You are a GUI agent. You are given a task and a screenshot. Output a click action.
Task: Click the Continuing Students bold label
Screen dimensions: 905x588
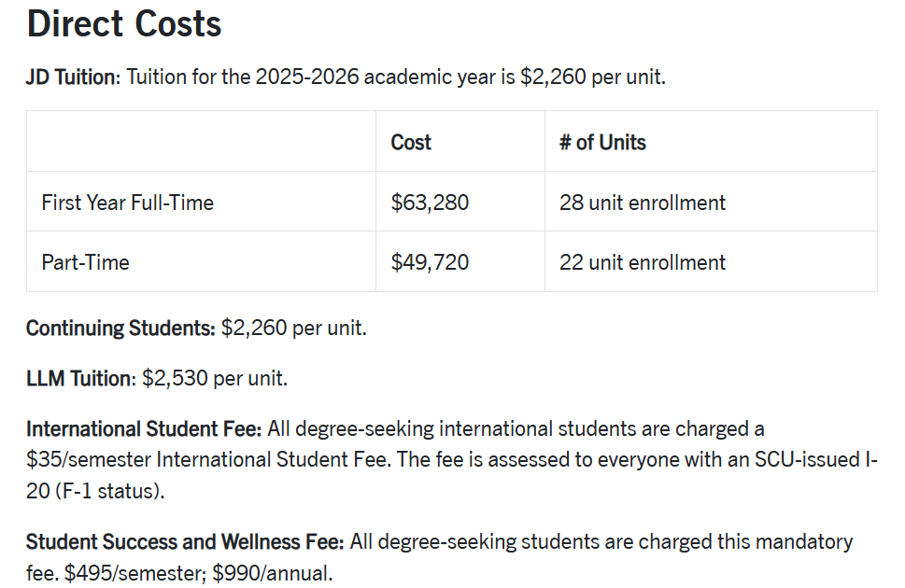[120, 329]
